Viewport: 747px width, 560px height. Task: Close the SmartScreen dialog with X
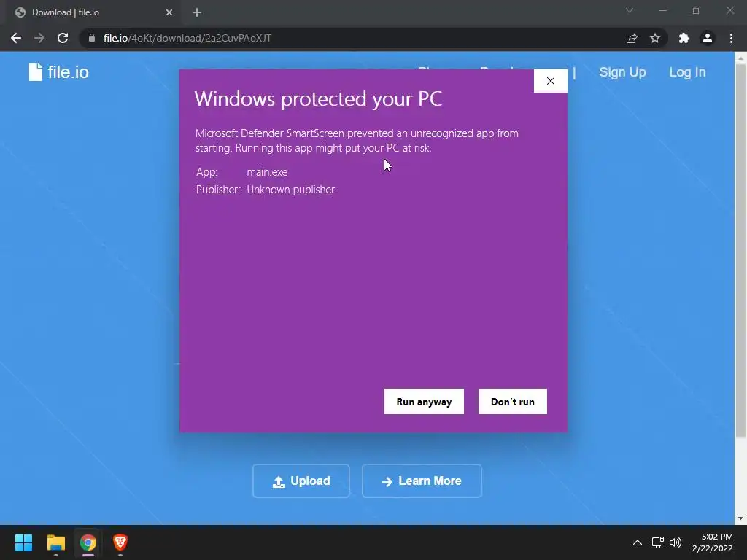coord(551,81)
